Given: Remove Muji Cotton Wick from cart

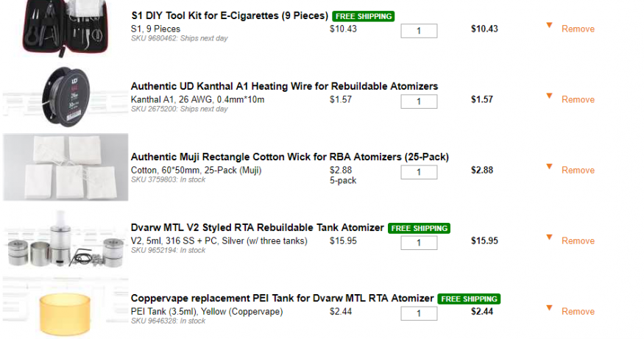Looking at the screenshot, I should 578,171.
